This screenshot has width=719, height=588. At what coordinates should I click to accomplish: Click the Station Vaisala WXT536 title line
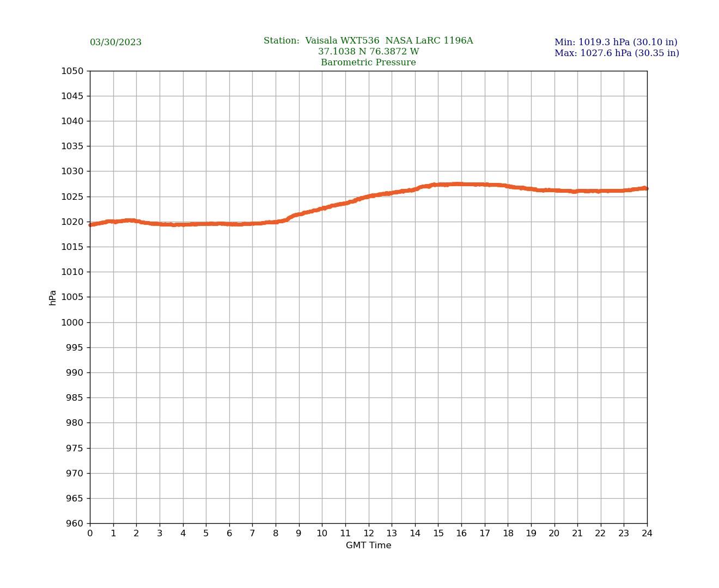(x=368, y=41)
